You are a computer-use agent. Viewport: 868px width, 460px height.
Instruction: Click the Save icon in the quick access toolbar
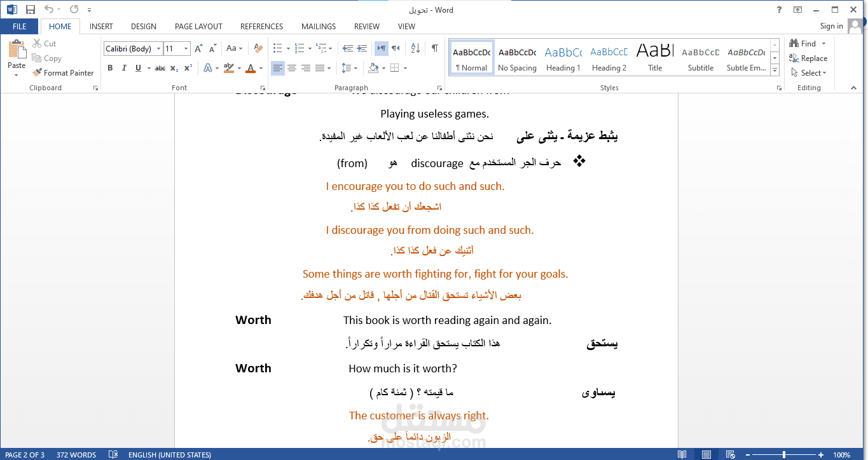[x=31, y=10]
